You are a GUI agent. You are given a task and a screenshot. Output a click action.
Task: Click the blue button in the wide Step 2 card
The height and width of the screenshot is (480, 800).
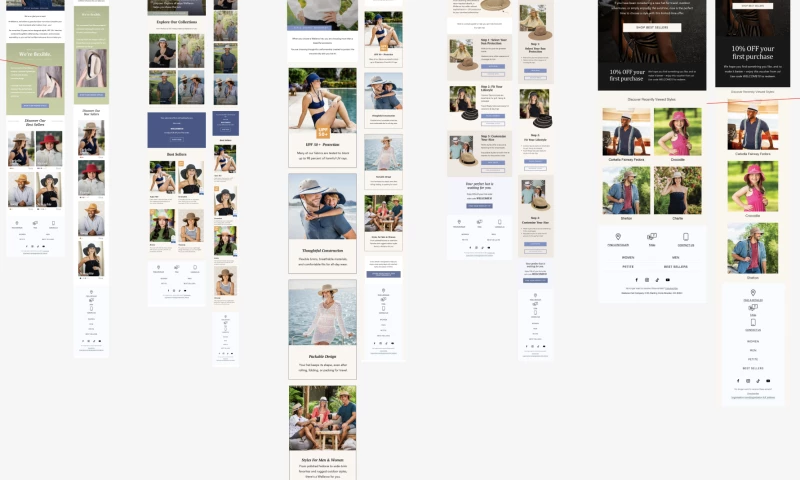click(493, 116)
